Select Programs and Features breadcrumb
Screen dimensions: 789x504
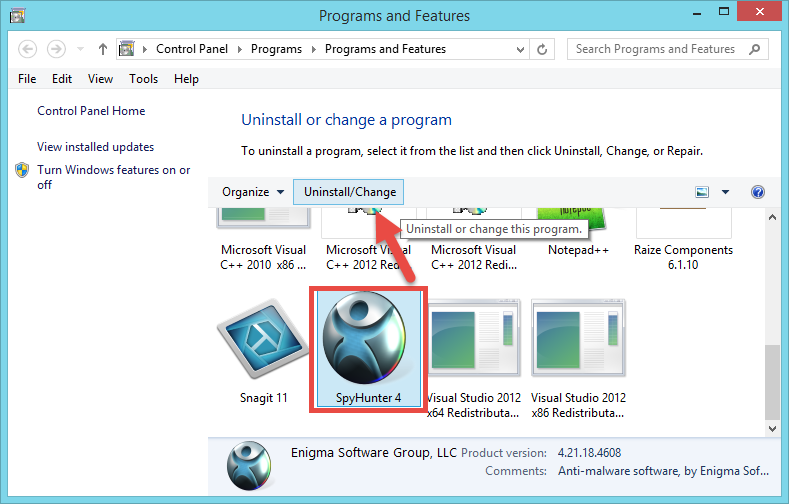(x=385, y=49)
